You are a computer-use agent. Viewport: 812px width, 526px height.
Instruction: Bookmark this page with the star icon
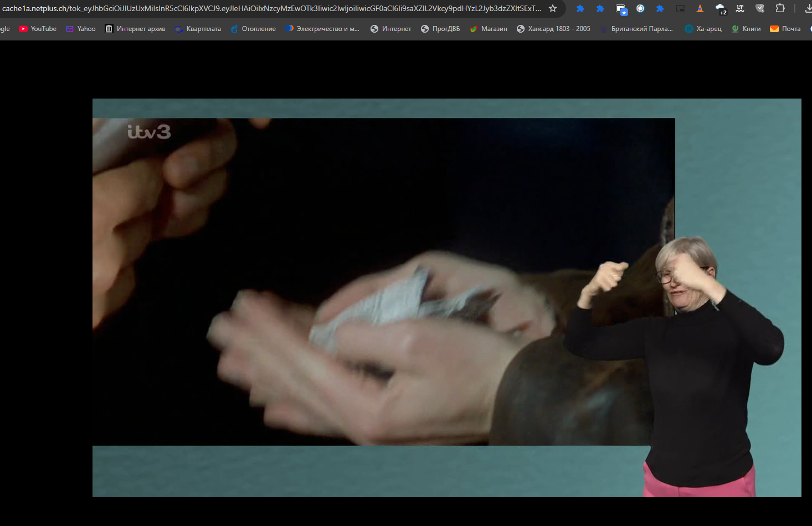(552, 8)
